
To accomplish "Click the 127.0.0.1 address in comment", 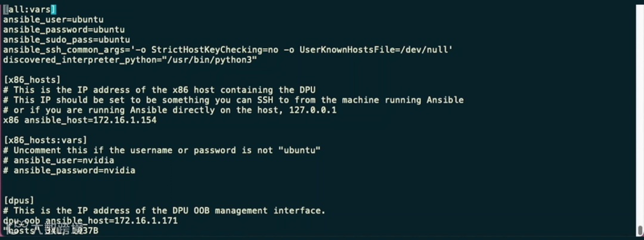I will (x=313, y=110).
